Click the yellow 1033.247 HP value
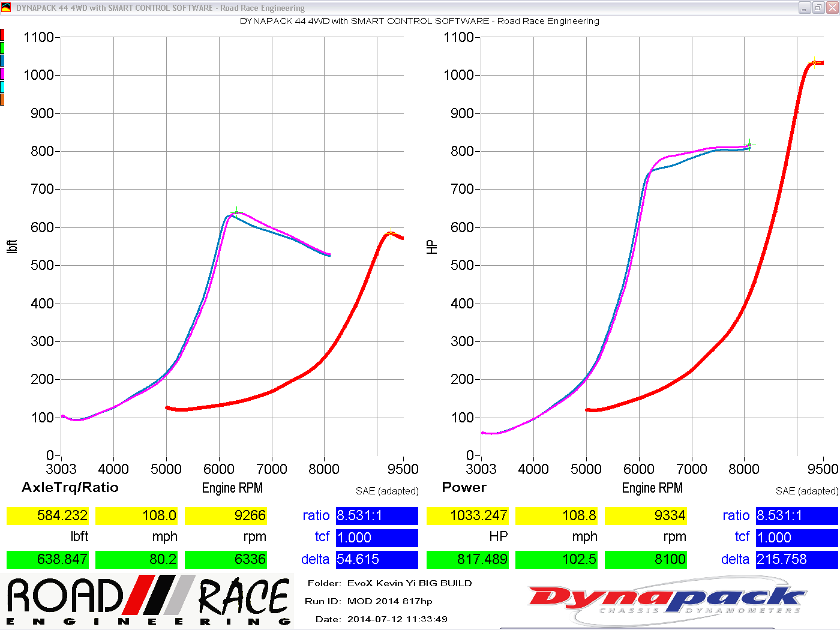Screen dimensions: 840x630 [x=467, y=515]
